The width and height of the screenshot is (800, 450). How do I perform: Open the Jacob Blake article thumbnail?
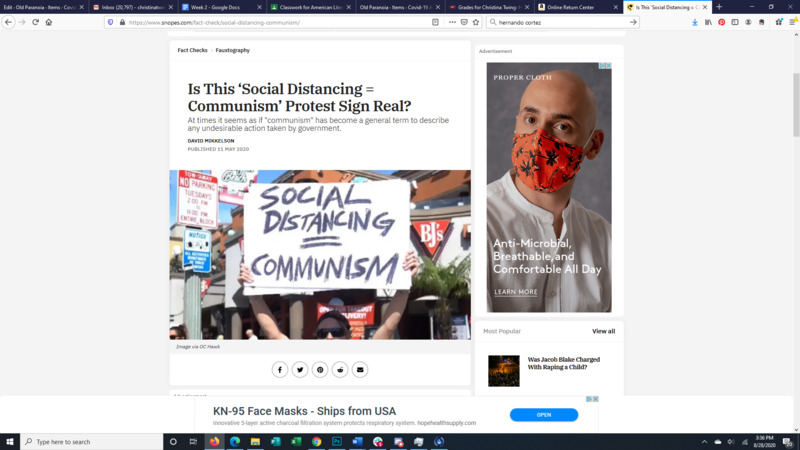pyautogui.click(x=504, y=371)
